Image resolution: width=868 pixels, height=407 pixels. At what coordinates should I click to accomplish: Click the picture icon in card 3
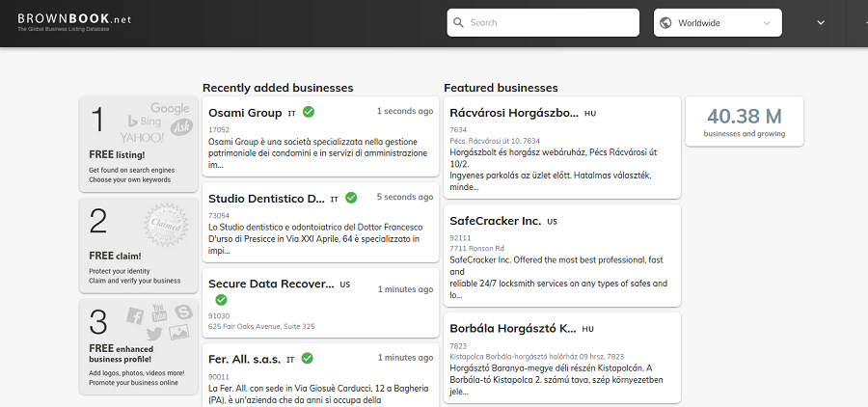[178, 332]
